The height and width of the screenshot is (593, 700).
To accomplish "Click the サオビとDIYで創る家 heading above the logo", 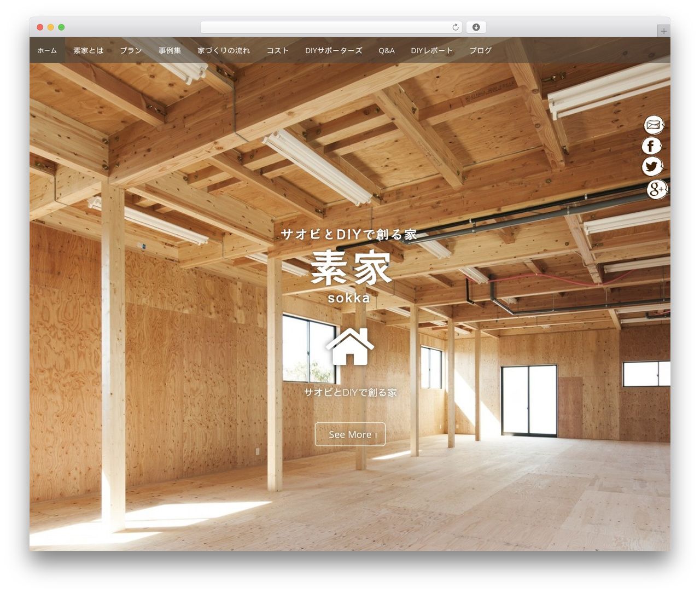I will coord(349,235).
